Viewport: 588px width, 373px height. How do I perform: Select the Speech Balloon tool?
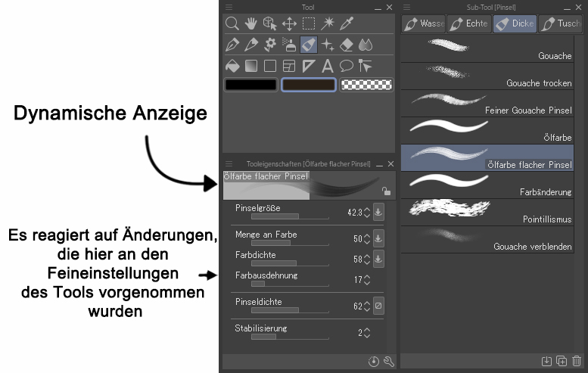click(347, 66)
